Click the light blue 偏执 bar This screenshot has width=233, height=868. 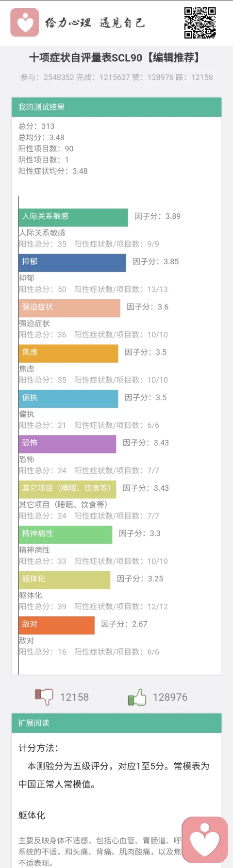tap(68, 397)
